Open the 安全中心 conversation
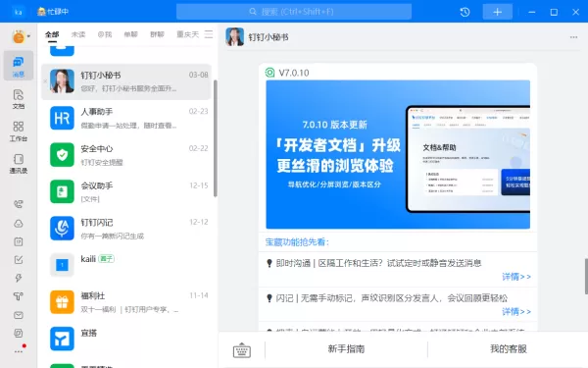588x368 pixels. (126, 155)
